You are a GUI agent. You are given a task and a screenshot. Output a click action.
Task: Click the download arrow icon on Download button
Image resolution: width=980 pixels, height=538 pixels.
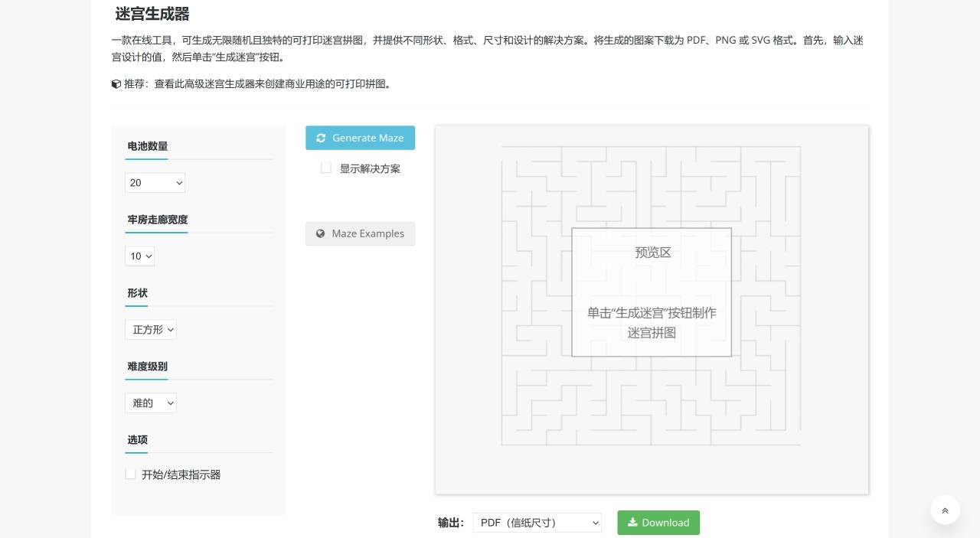point(632,523)
